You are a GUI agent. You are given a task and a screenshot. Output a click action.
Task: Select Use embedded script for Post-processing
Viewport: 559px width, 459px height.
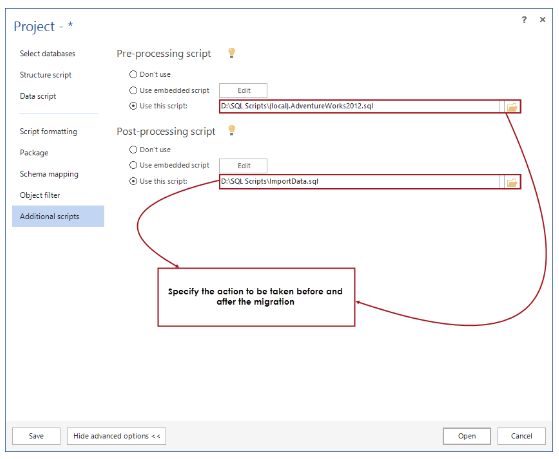(133, 165)
